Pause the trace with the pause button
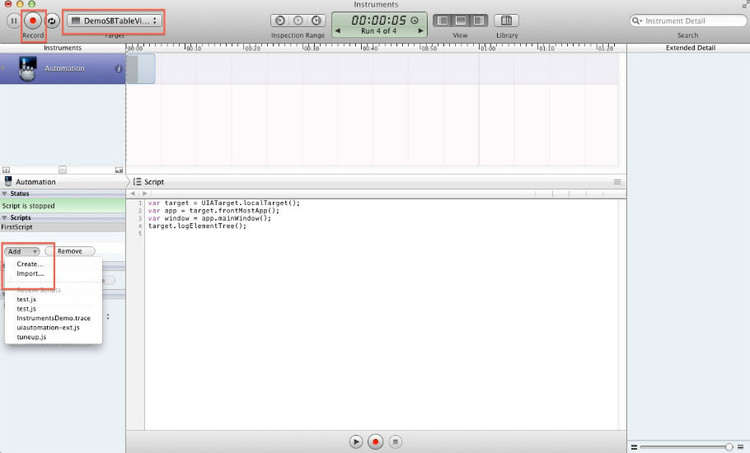This screenshot has width=750, height=453. [14, 20]
